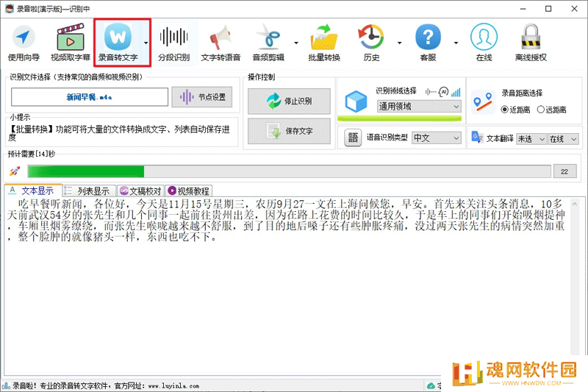Expand the 语音识别类型 中文 dropdown

437,138
